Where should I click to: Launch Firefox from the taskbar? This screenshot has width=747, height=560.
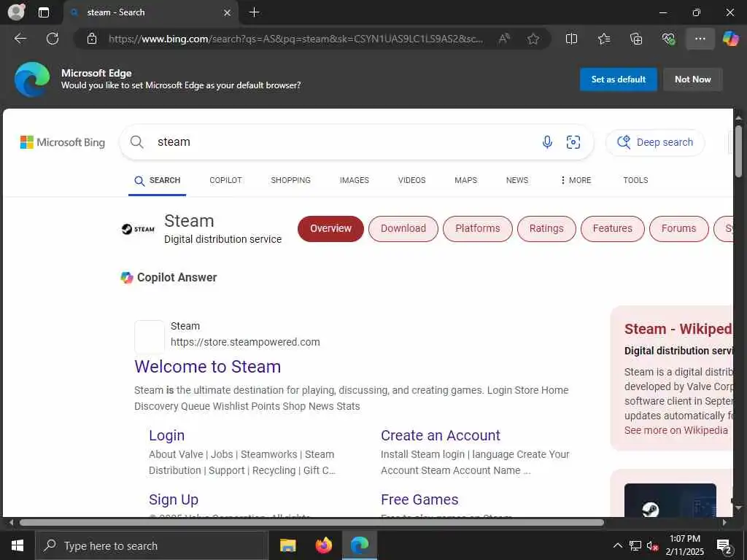point(323,545)
